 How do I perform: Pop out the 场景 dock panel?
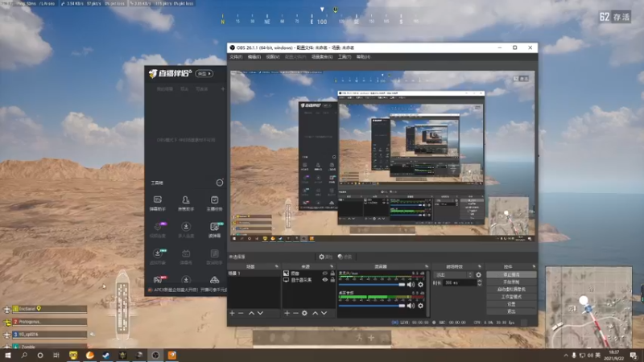(x=277, y=266)
